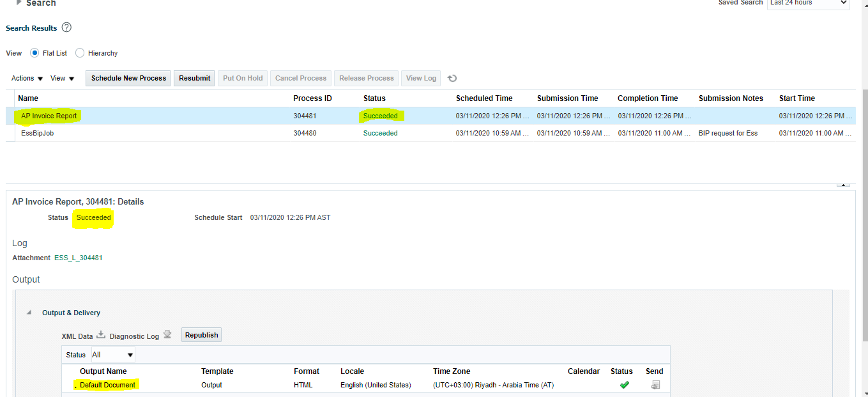Open the Actions dropdown menu

pos(26,78)
